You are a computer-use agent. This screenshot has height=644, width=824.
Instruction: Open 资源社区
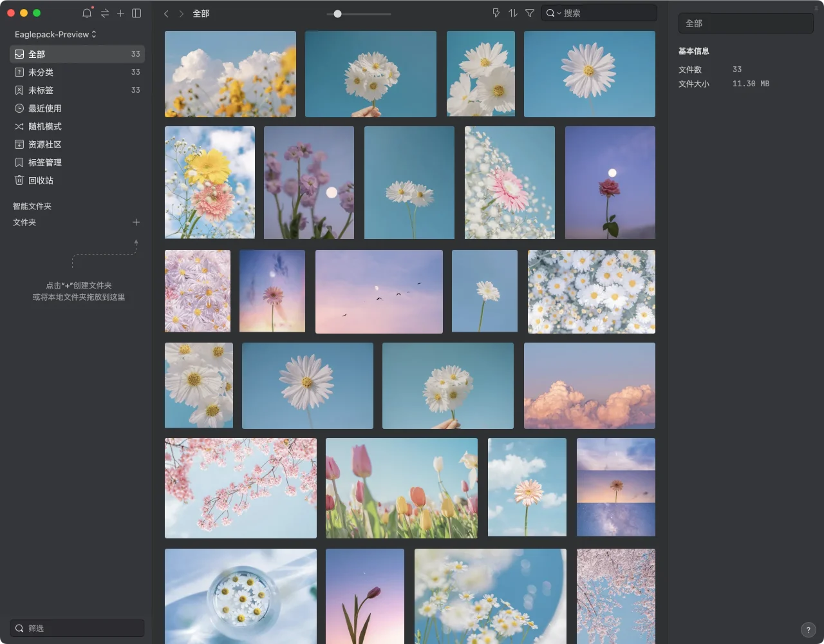77,144
